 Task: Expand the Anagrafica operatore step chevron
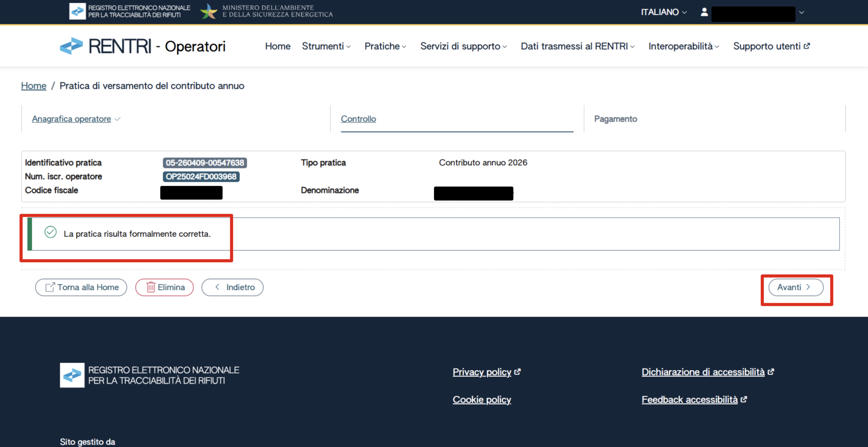coord(118,119)
